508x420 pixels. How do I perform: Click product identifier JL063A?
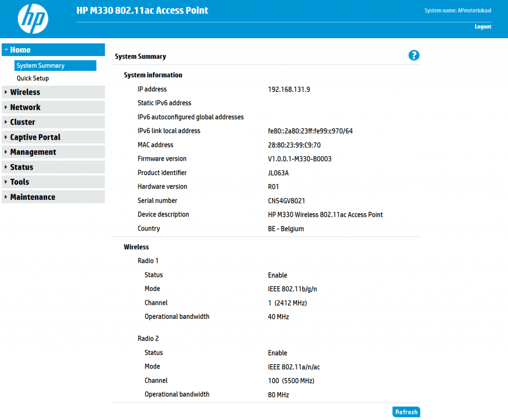click(278, 173)
